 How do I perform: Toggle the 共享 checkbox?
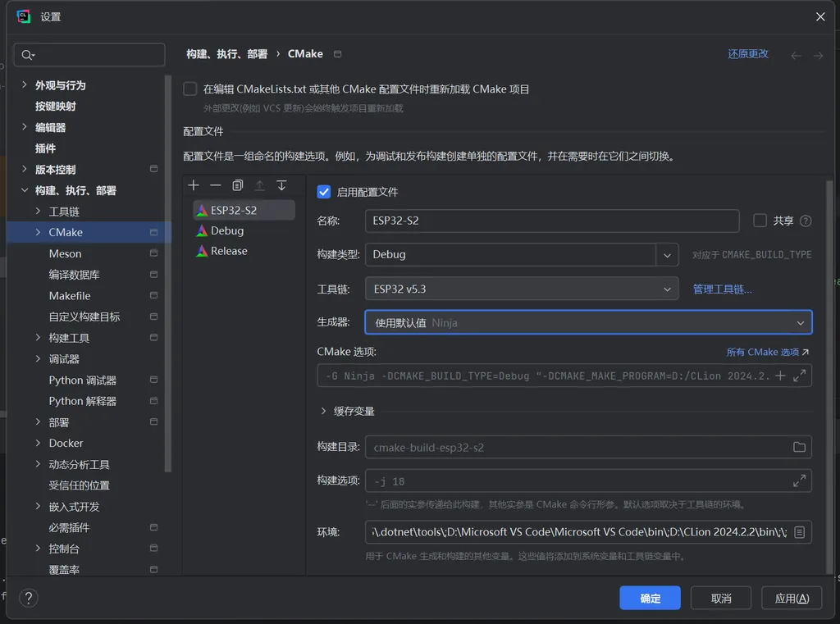[x=760, y=221]
